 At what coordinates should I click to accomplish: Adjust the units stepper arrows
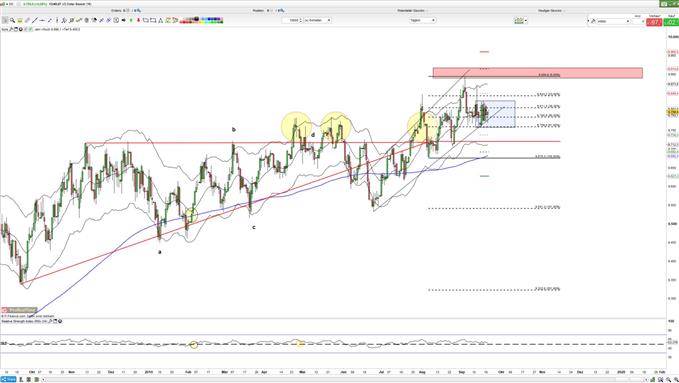coord(301,20)
